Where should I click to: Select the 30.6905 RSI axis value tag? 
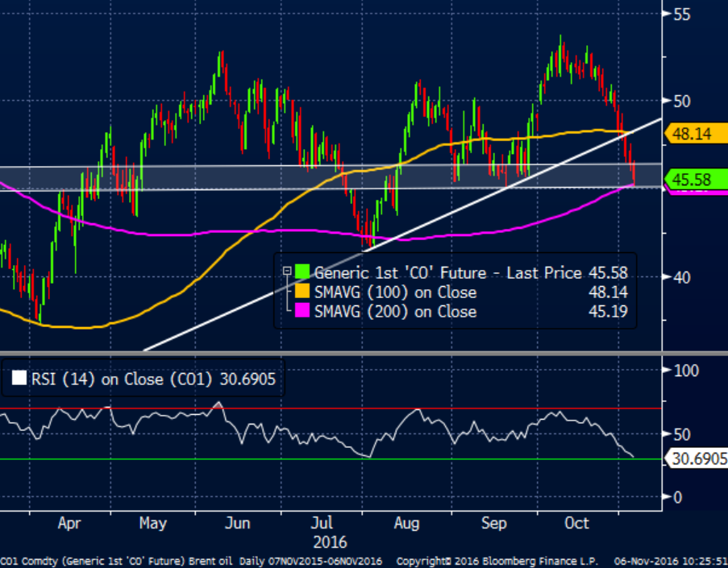pyautogui.click(x=698, y=458)
